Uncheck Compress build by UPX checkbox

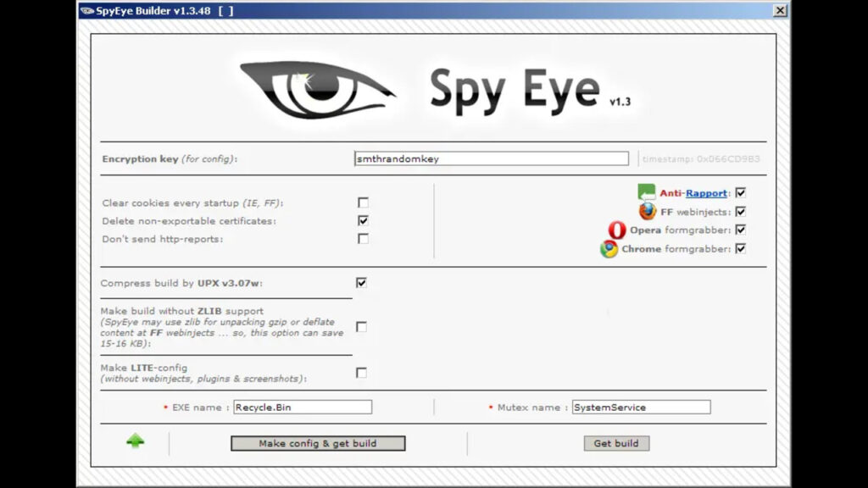pyautogui.click(x=361, y=283)
